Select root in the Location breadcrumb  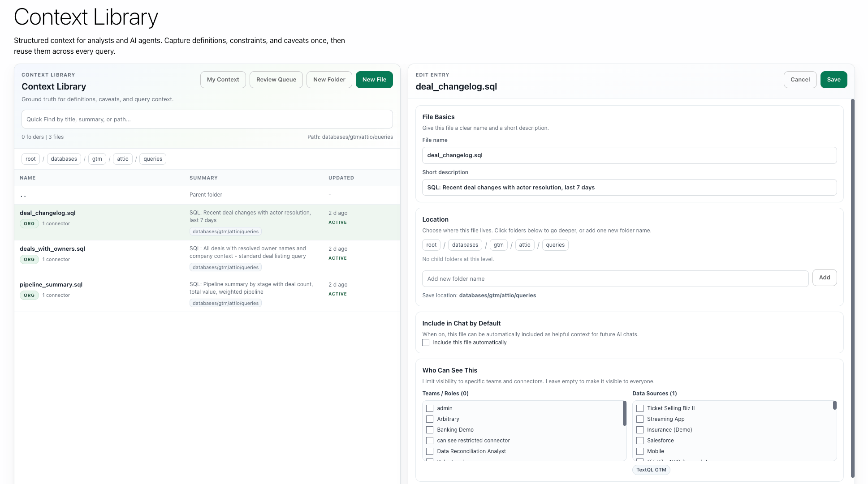pyautogui.click(x=431, y=245)
